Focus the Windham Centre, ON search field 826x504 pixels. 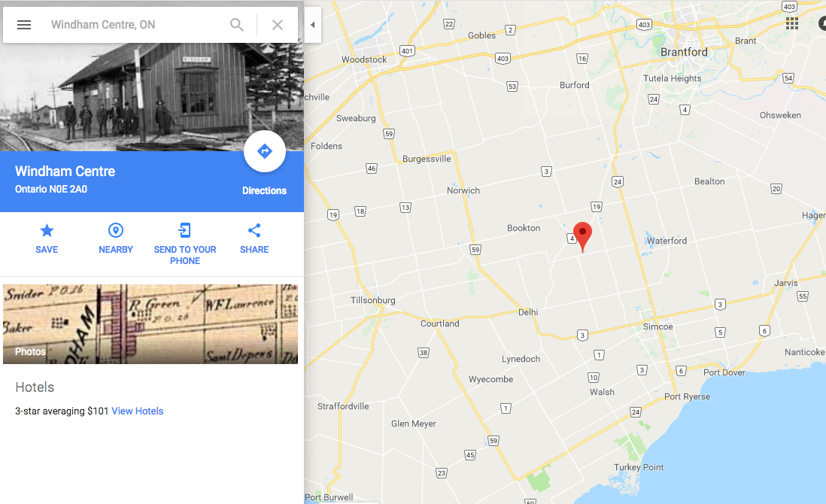135,25
